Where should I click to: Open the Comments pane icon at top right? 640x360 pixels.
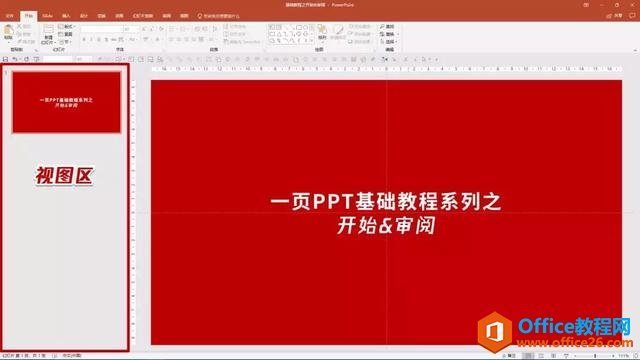(x=632, y=16)
